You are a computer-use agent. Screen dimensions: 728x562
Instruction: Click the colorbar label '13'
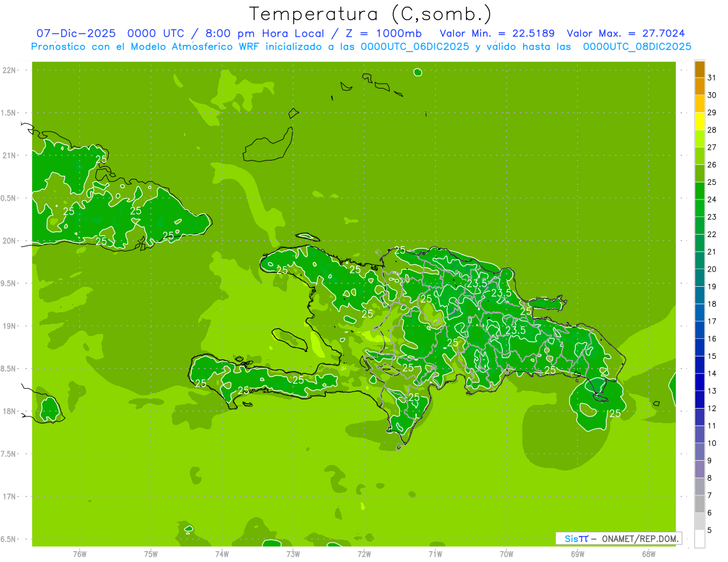pyautogui.click(x=712, y=391)
